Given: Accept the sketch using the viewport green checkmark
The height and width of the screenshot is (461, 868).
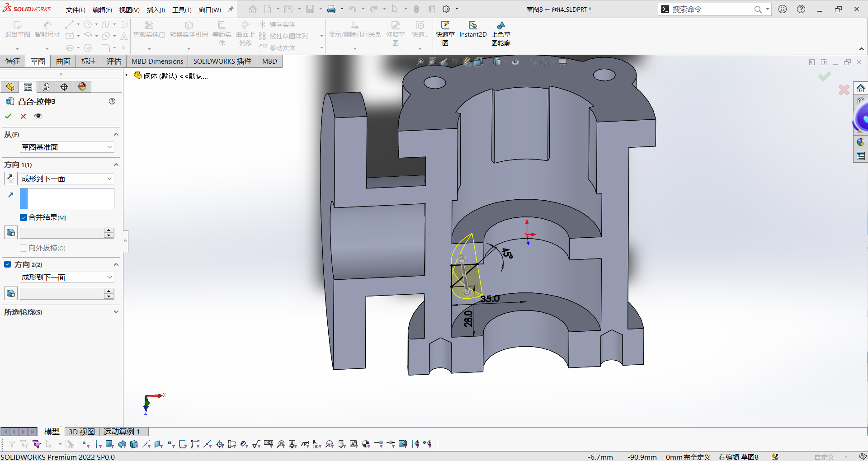Looking at the screenshot, I should (824, 76).
